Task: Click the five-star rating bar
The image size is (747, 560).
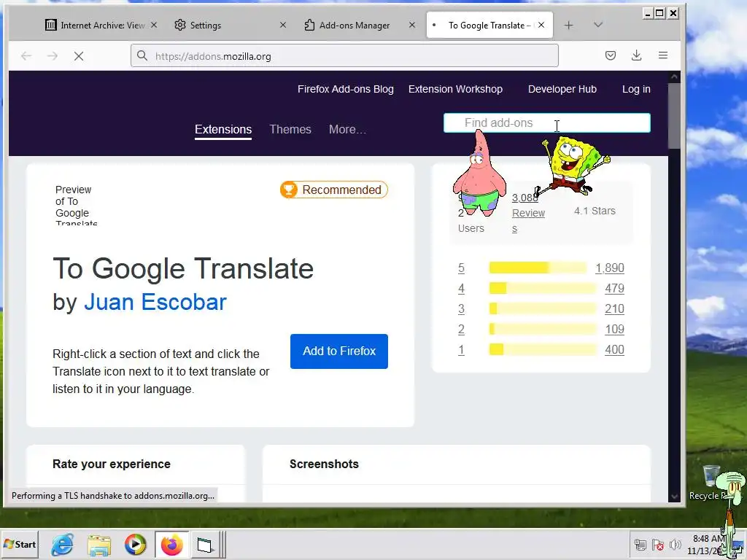Action: [x=538, y=268]
